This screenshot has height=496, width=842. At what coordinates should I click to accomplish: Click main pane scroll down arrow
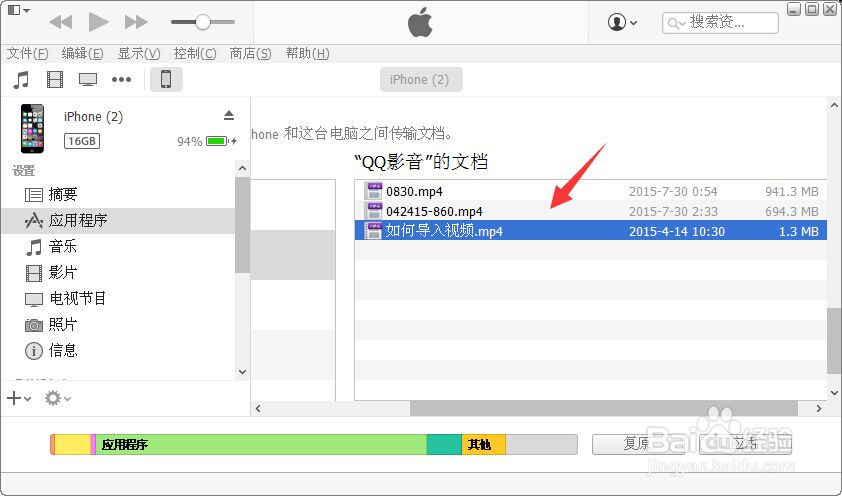click(x=834, y=392)
